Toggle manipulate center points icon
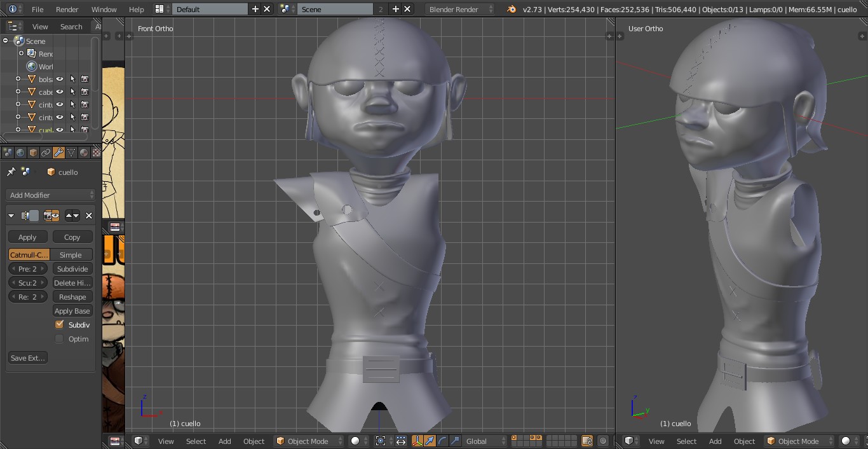Screen dimensions: 868x449 click(x=401, y=441)
